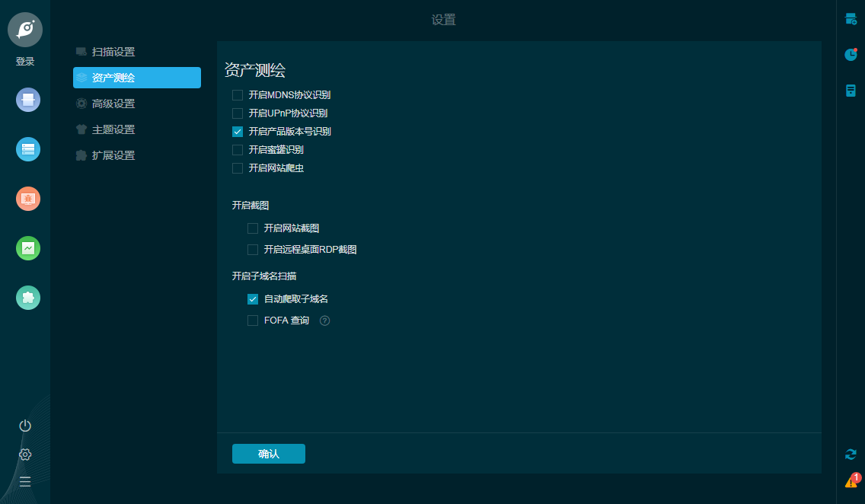Click the power button icon

click(x=25, y=426)
